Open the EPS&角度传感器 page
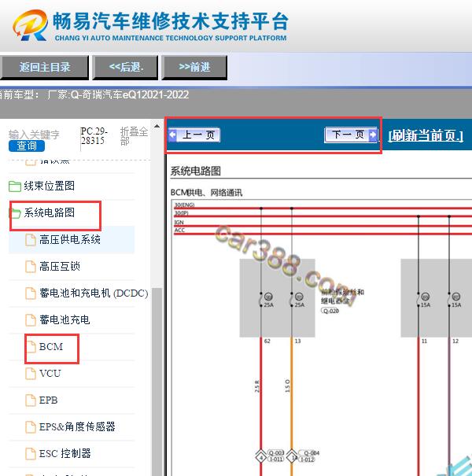The image size is (472, 476). point(77,426)
